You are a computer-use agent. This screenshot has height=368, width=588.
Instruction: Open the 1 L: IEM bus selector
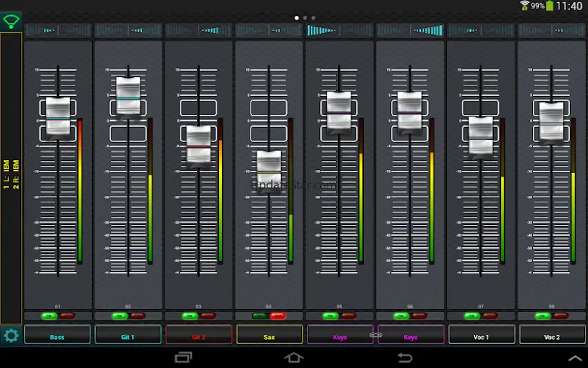pyautogui.click(x=11, y=174)
